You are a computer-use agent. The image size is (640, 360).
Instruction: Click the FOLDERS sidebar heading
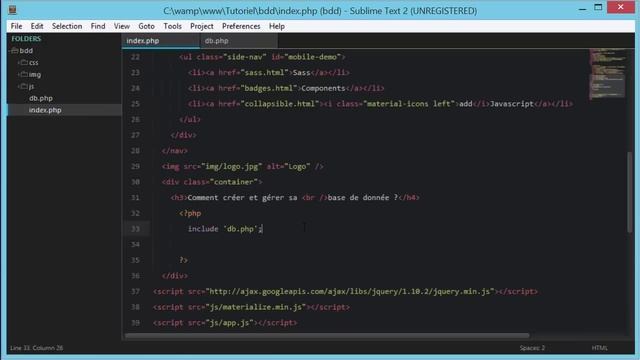26,39
